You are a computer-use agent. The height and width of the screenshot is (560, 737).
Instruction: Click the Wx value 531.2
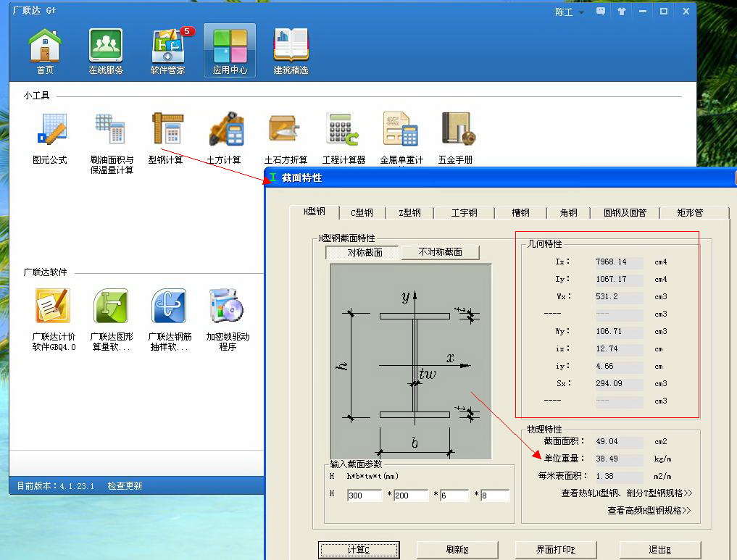(619, 297)
